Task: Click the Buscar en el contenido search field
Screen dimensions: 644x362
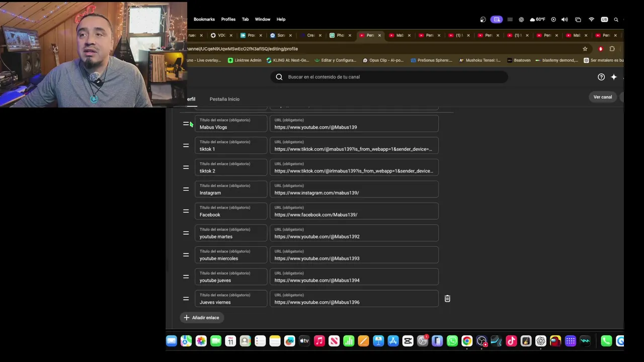Action: point(389,77)
